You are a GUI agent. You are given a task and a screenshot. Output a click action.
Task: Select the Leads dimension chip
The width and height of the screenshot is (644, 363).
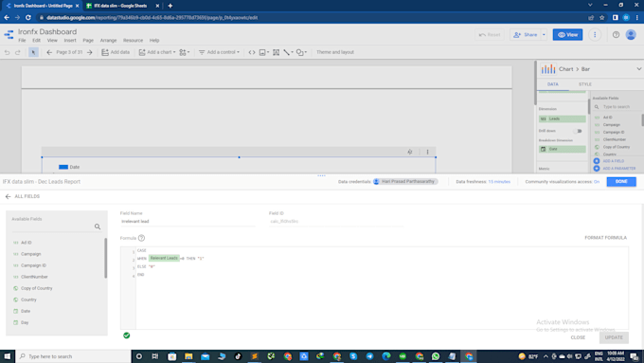pyautogui.click(x=562, y=118)
